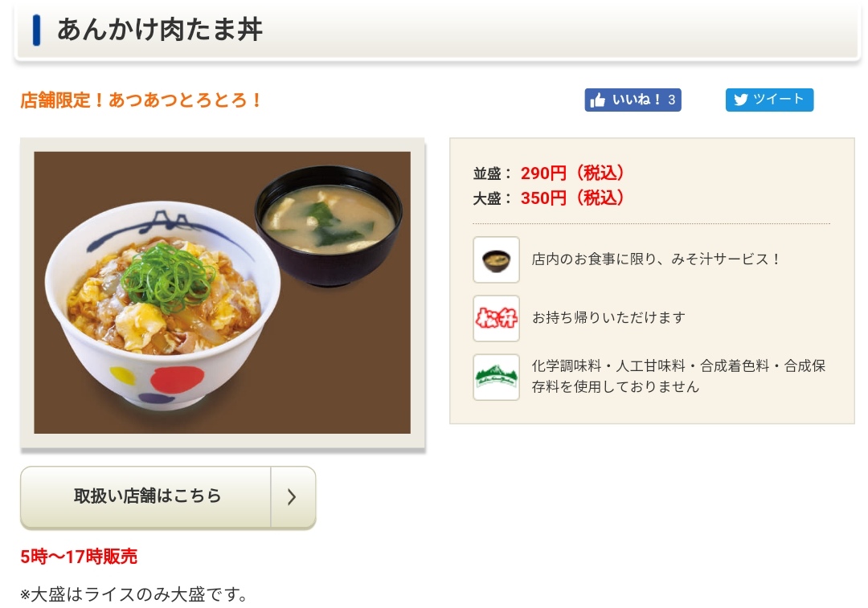
Task: Click the red 5時〜17時販売 text
Action: click(x=79, y=556)
